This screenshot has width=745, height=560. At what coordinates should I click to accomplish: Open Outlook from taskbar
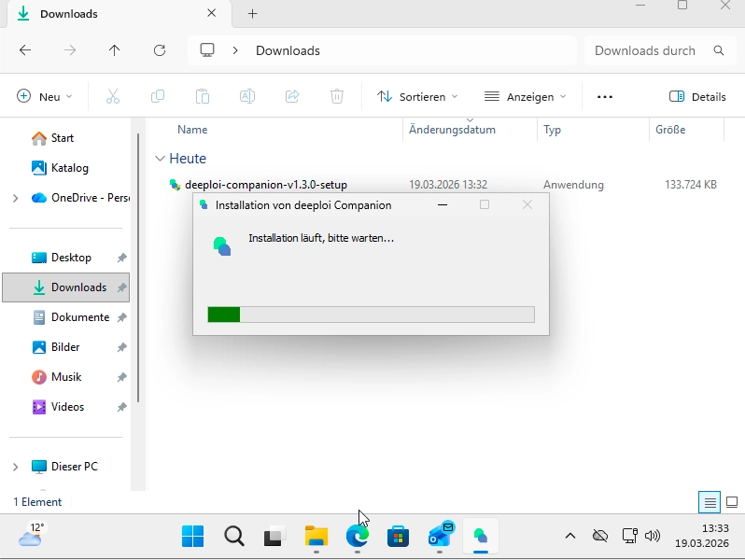click(x=440, y=536)
